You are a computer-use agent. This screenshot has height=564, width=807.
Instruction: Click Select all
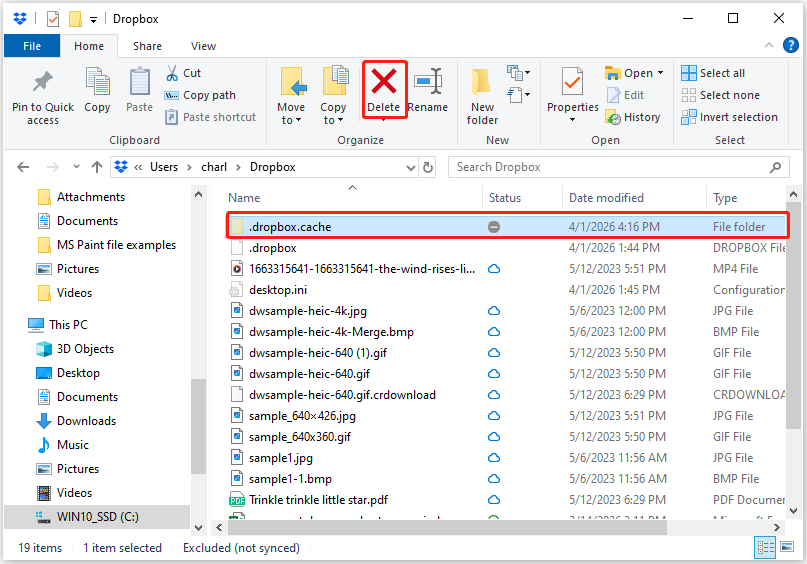pyautogui.click(x=713, y=73)
